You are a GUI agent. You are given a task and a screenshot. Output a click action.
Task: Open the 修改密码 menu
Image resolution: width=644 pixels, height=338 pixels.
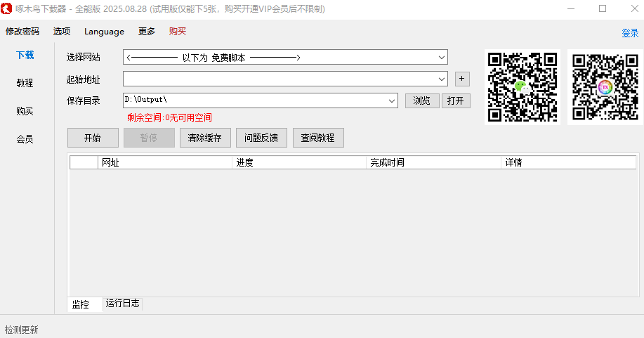point(22,32)
